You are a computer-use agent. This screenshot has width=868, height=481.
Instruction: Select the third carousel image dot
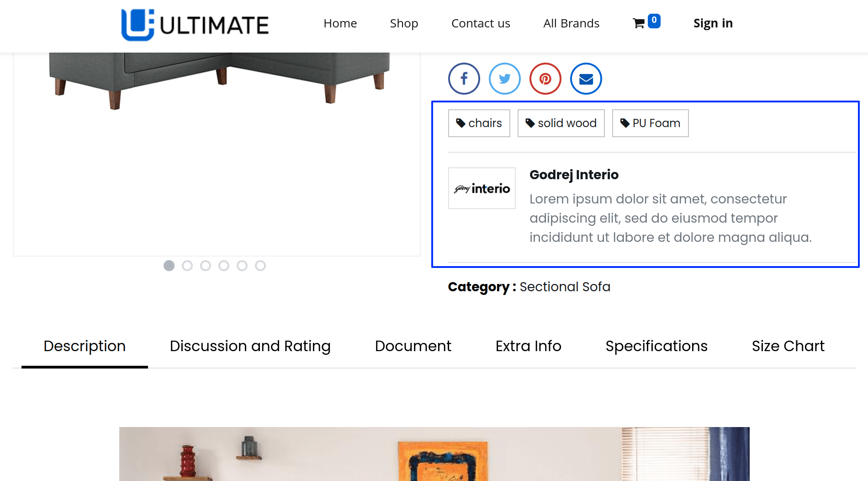coord(206,266)
